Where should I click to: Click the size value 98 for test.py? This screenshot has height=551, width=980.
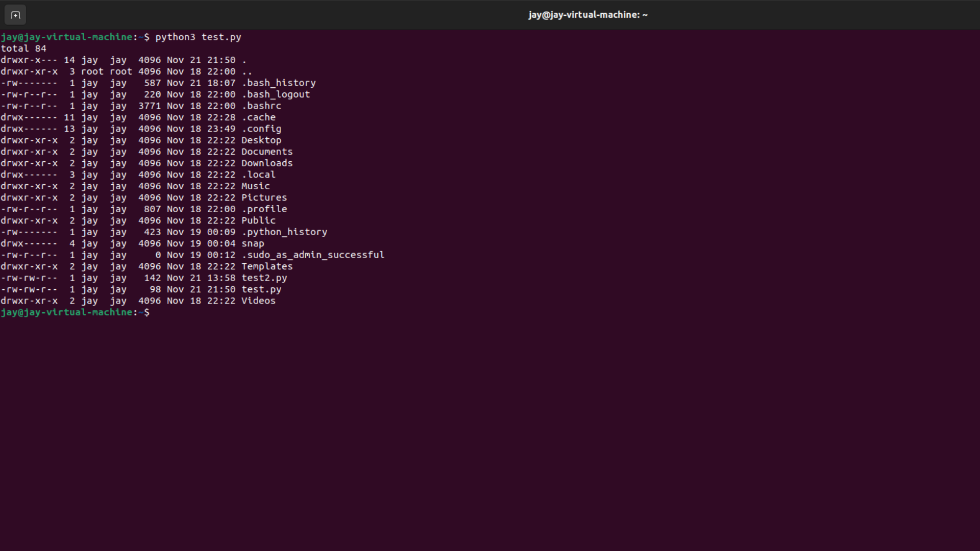(155, 290)
